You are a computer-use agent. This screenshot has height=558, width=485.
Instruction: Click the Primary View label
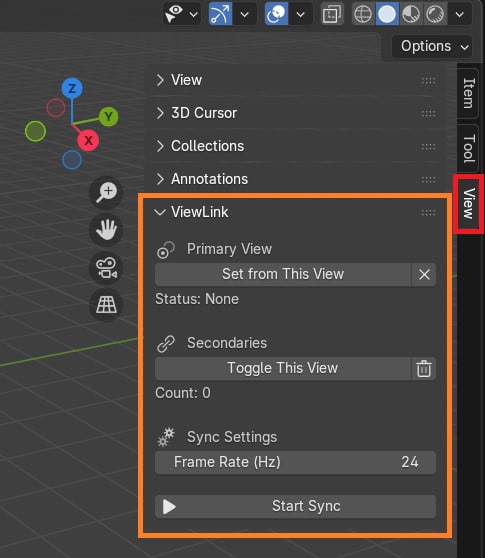tap(229, 249)
